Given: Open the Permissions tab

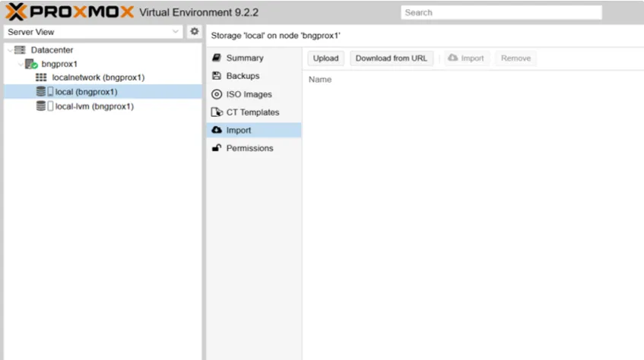Looking at the screenshot, I should 254,148.
